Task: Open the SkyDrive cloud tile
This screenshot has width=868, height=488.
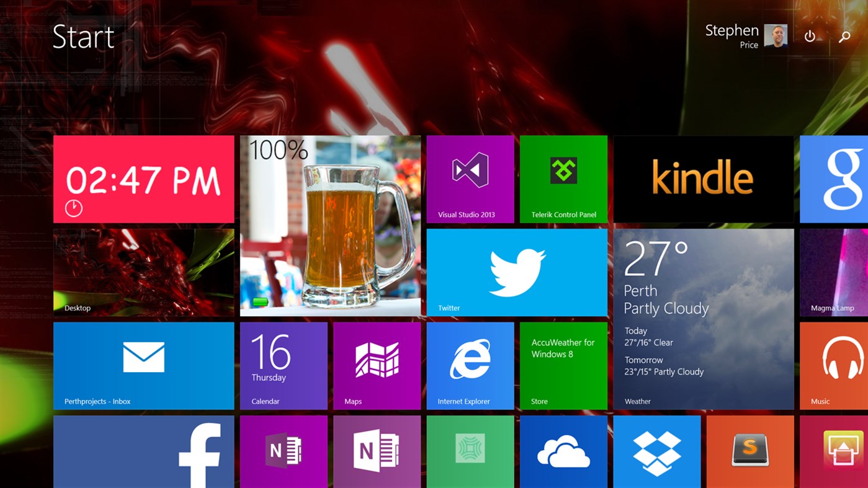Action: [563, 451]
